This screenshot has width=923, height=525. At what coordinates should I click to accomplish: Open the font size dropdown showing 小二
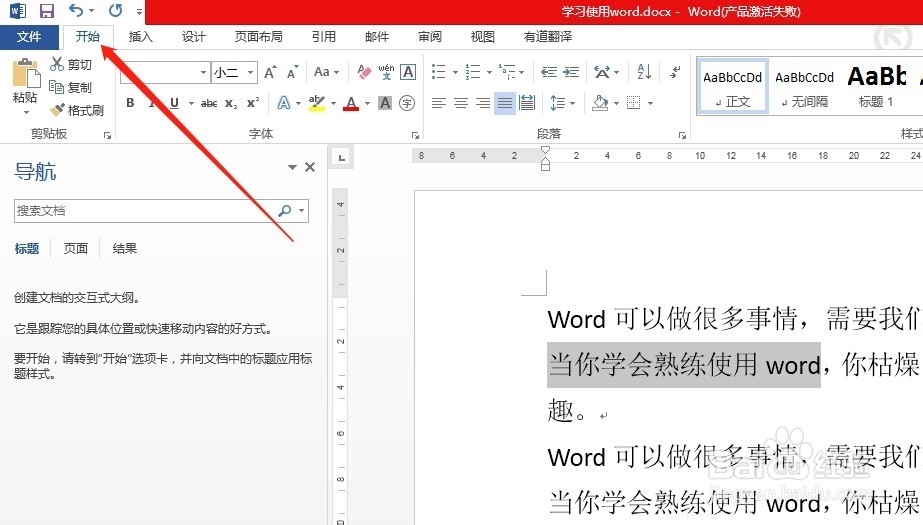[250, 72]
